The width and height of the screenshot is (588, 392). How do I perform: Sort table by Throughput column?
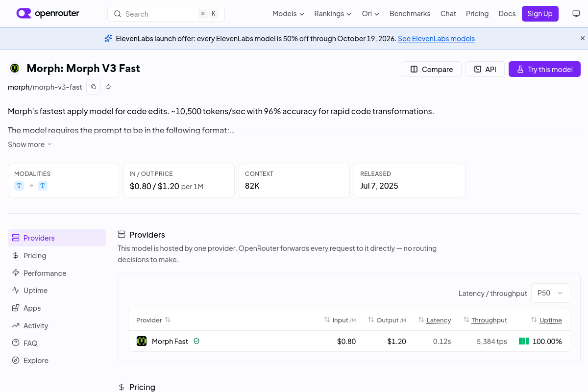[485, 320]
